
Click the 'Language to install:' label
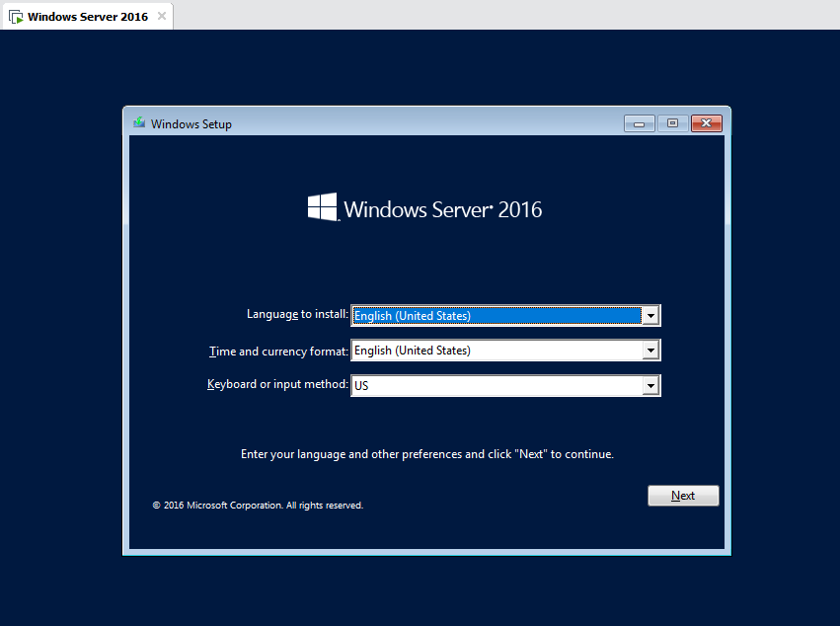point(297,314)
